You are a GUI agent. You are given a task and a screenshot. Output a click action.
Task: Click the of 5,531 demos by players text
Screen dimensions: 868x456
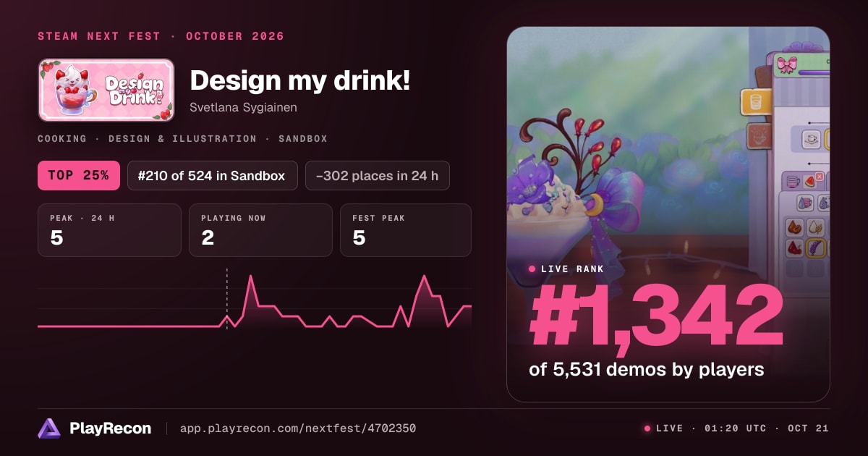coord(647,369)
